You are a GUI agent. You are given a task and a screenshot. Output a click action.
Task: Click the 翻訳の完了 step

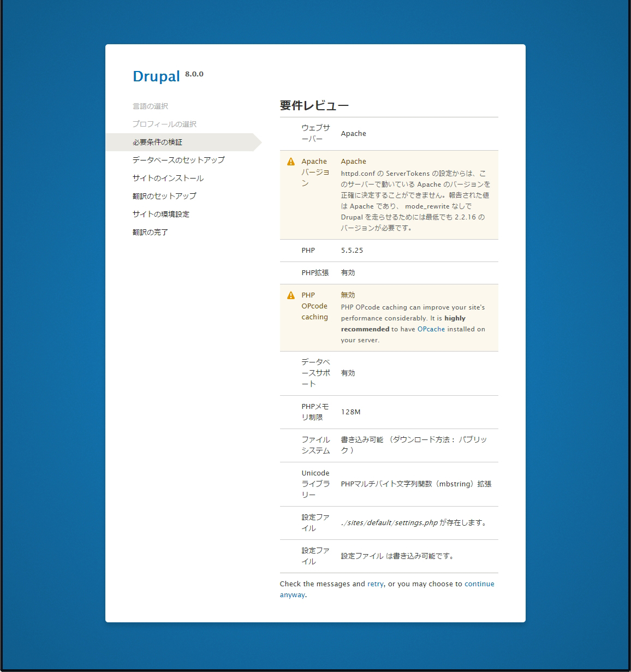[150, 232]
